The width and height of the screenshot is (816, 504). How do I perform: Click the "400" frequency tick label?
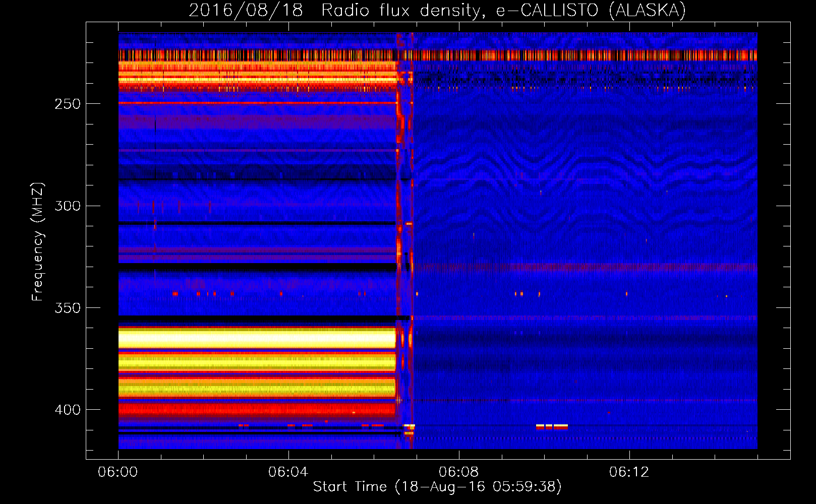point(68,410)
